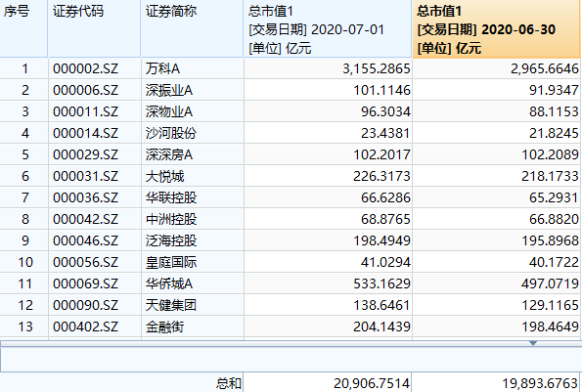The width and height of the screenshot is (582, 392).
Task: Click the 泛海控股 name cell
Action: (x=193, y=240)
